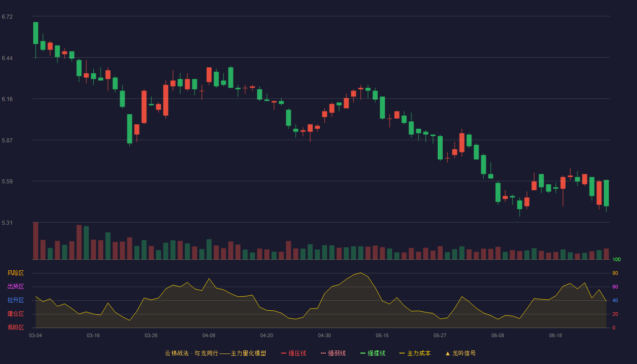Click the 03-16 date label
Image resolution: width=637 pixels, height=364 pixels.
tap(93, 335)
